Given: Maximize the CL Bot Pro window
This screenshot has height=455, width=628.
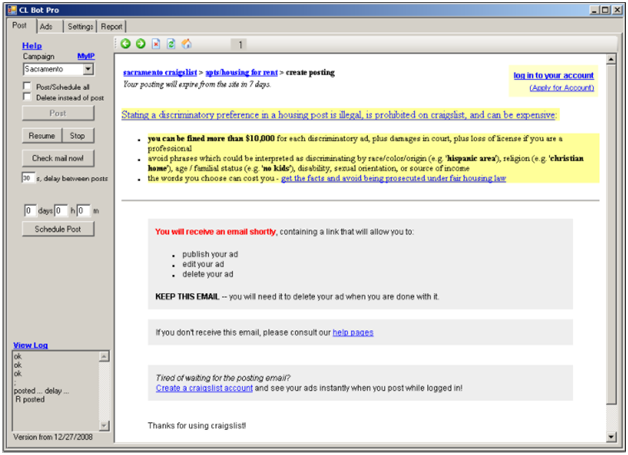Looking at the screenshot, I should pos(606,10).
